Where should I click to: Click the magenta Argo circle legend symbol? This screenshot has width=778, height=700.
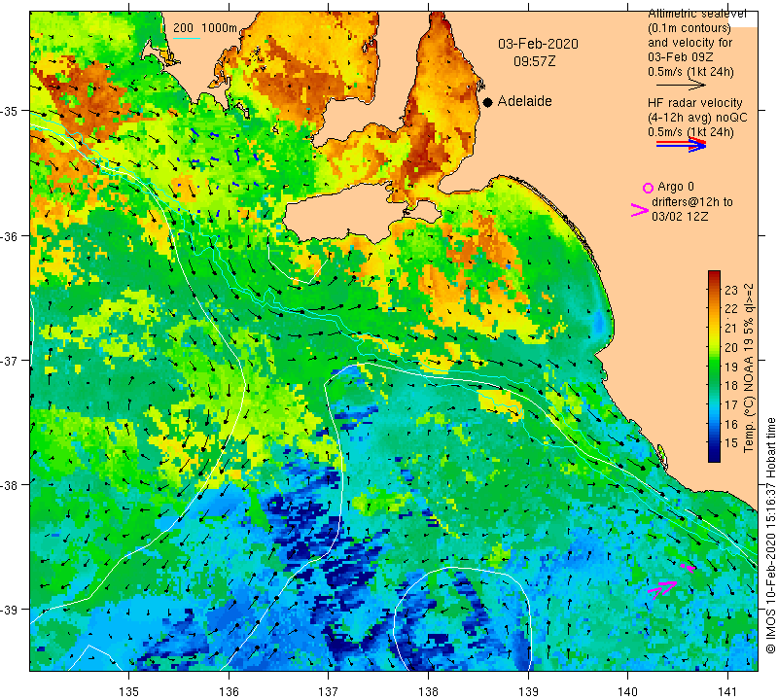point(648,188)
